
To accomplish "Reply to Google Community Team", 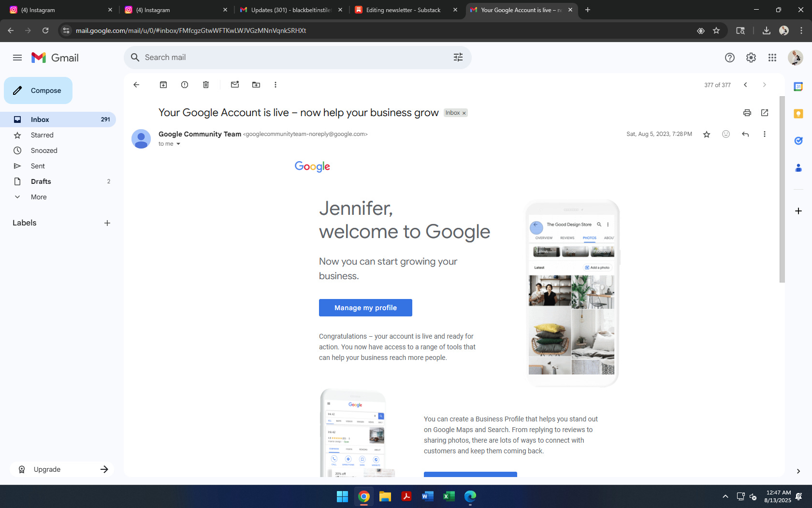I will (x=745, y=134).
